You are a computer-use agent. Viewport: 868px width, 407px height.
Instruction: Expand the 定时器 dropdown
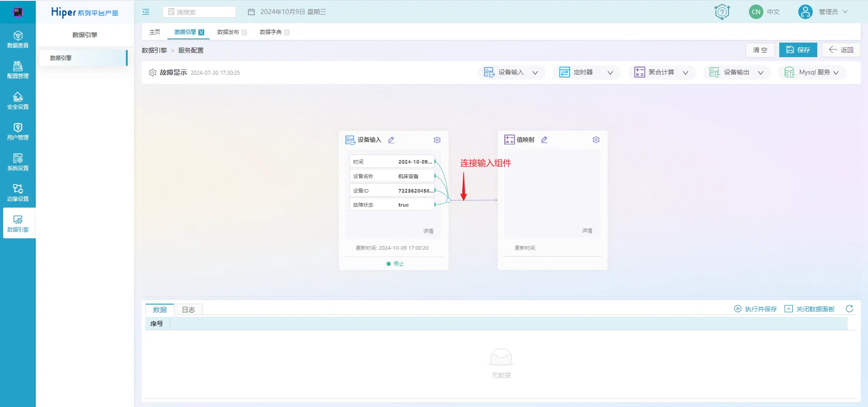click(610, 73)
